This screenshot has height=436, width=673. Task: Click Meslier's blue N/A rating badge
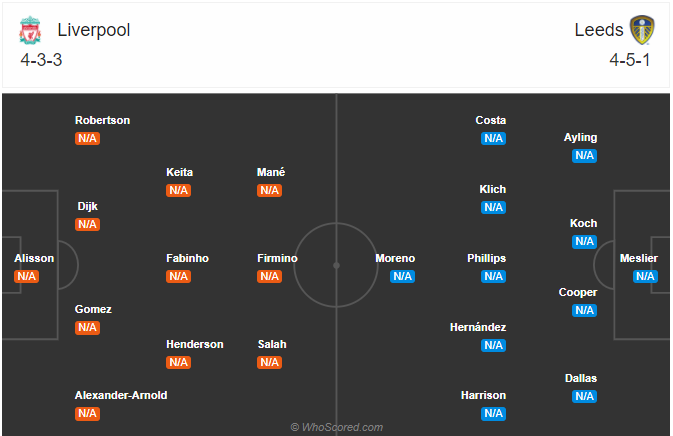click(x=645, y=276)
